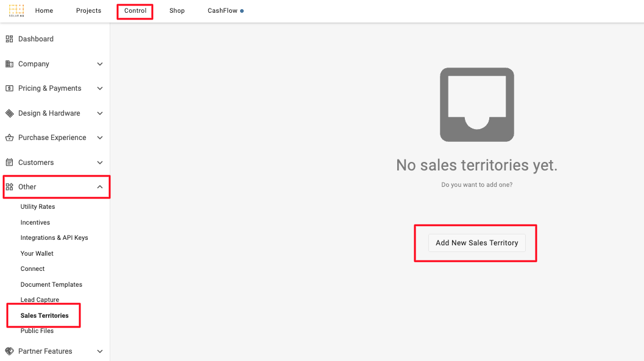This screenshot has width=644, height=361.
Task: Click the Pricing & Payments dollar icon
Action: [x=10, y=88]
